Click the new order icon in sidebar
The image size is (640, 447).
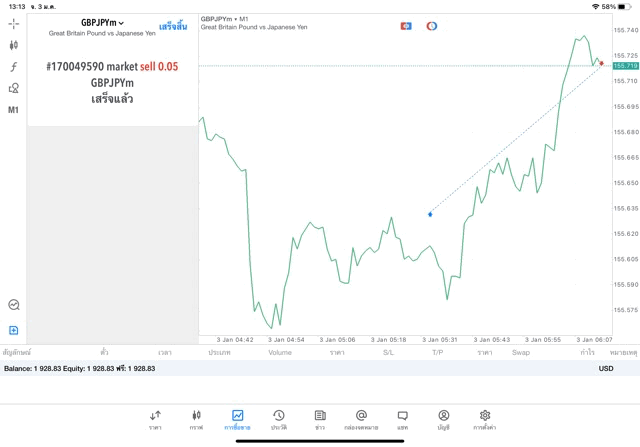(14, 330)
